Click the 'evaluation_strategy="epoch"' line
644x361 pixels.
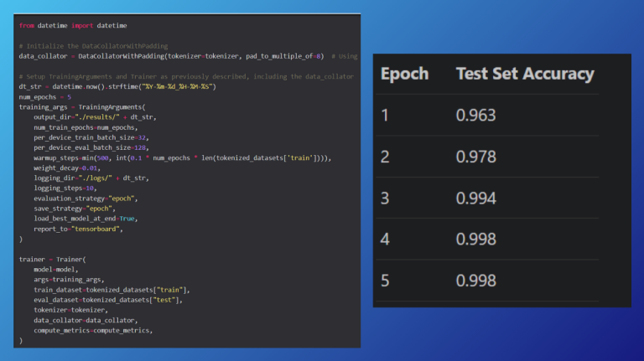point(86,198)
